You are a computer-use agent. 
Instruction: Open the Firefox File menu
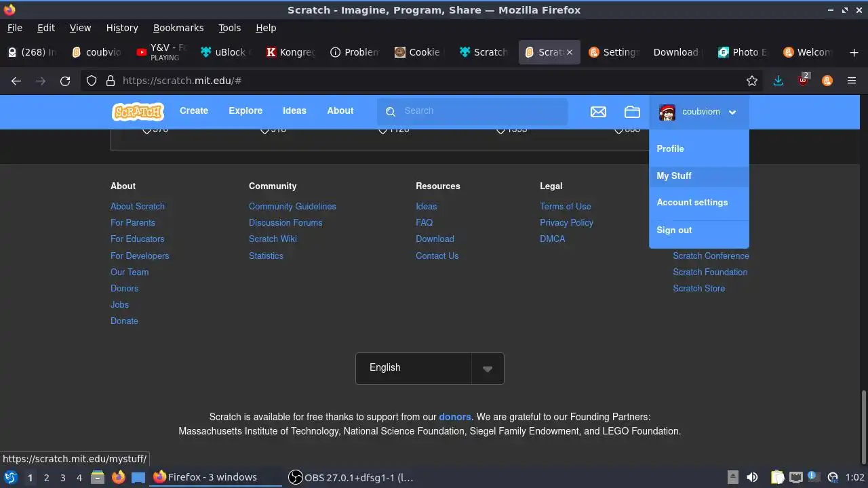coord(15,28)
